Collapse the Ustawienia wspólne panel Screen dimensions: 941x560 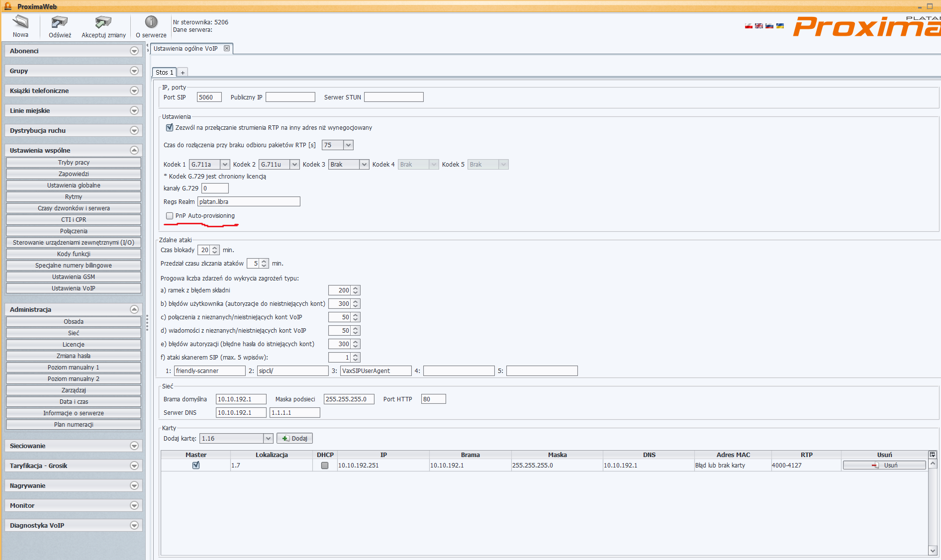[134, 150]
